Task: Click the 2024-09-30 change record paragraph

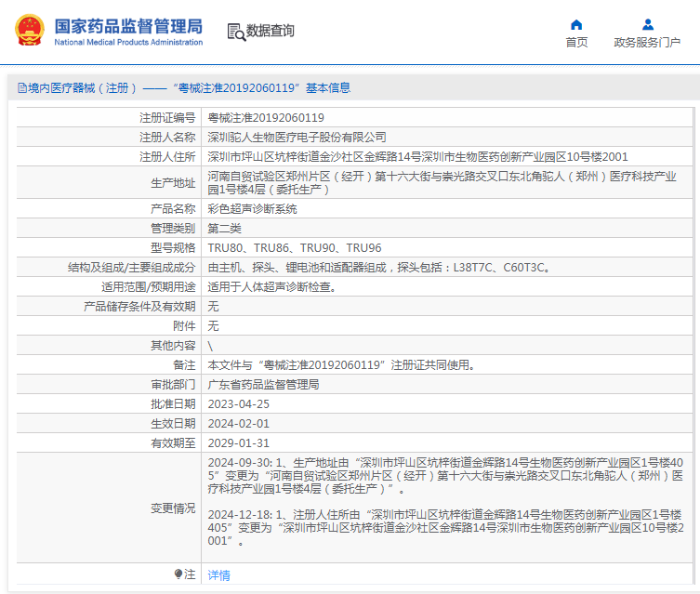Action: (445, 476)
